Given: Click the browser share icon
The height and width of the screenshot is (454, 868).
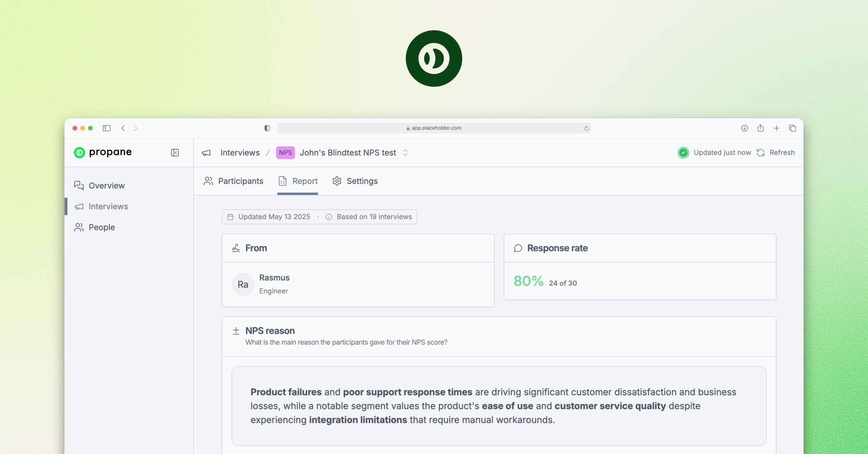Looking at the screenshot, I should [761, 128].
